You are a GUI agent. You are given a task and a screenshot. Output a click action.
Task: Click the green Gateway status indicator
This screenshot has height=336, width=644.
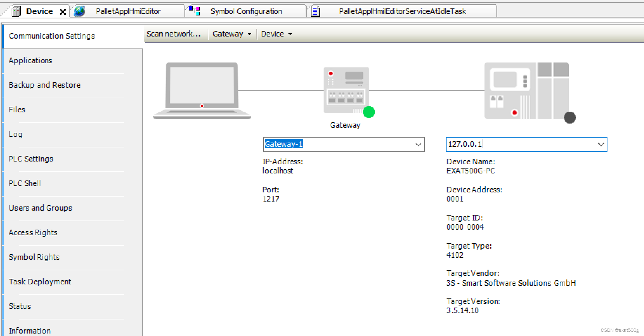[x=369, y=112]
